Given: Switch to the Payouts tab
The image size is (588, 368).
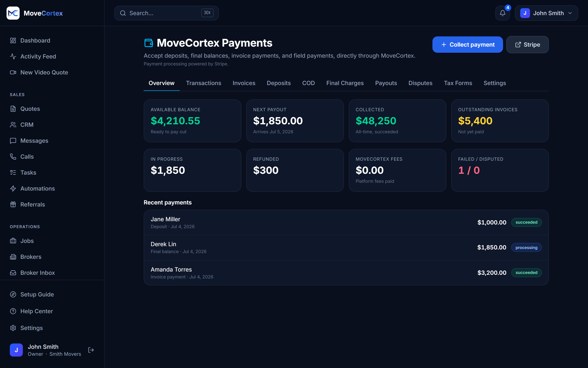Looking at the screenshot, I should [x=386, y=83].
